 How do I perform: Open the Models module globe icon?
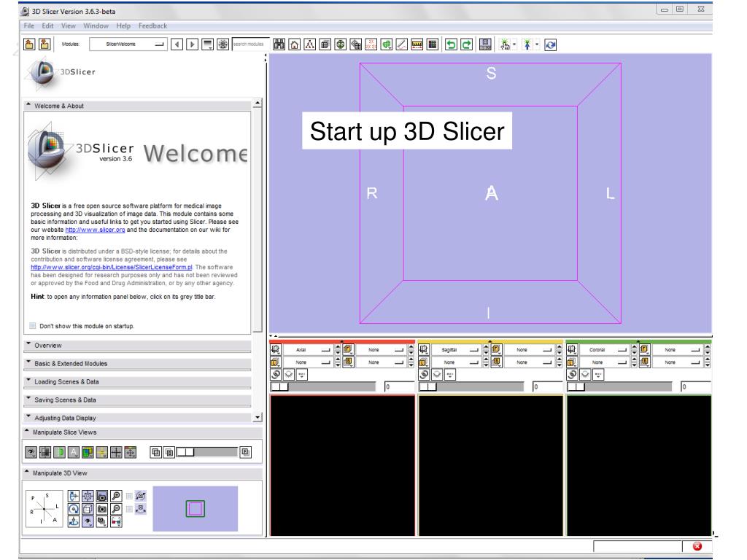pyautogui.click(x=340, y=44)
